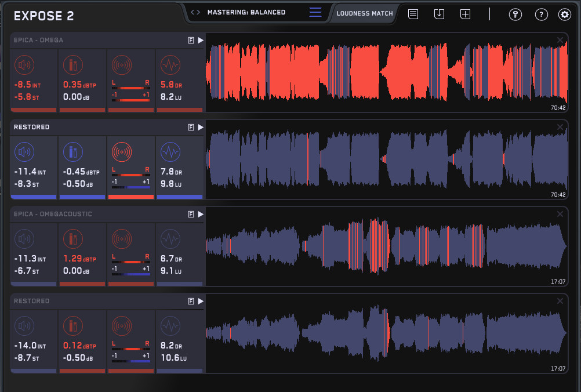Image resolution: width=581 pixels, height=392 pixels.
Task: Select the EPICA - OMEGA track title
Action: pyautogui.click(x=38, y=40)
